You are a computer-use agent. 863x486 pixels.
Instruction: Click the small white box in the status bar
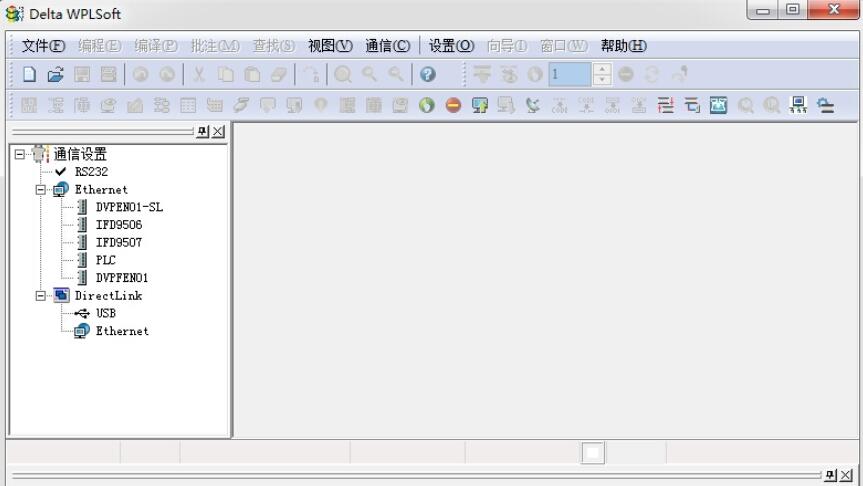pyautogui.click(x=593, y=453)
